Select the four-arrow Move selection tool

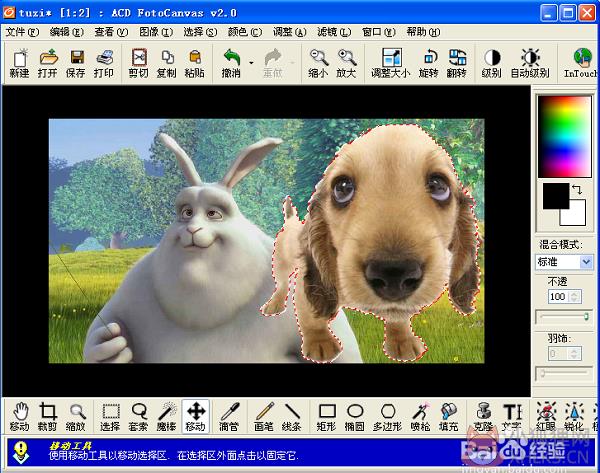(x=196, y=417)
